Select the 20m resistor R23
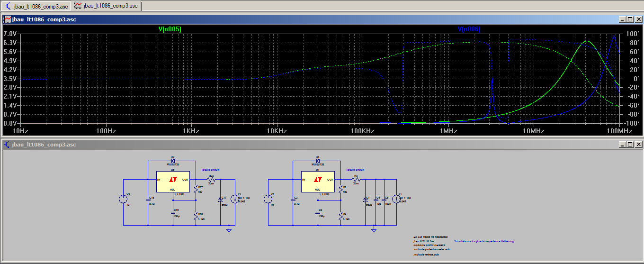This screenshot has height=264, width=644. tap(211, 180)
